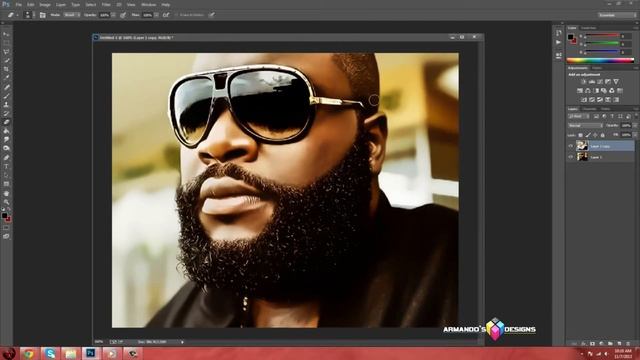Click the foreground color swatch in Color panel

(x=571, y=37)
